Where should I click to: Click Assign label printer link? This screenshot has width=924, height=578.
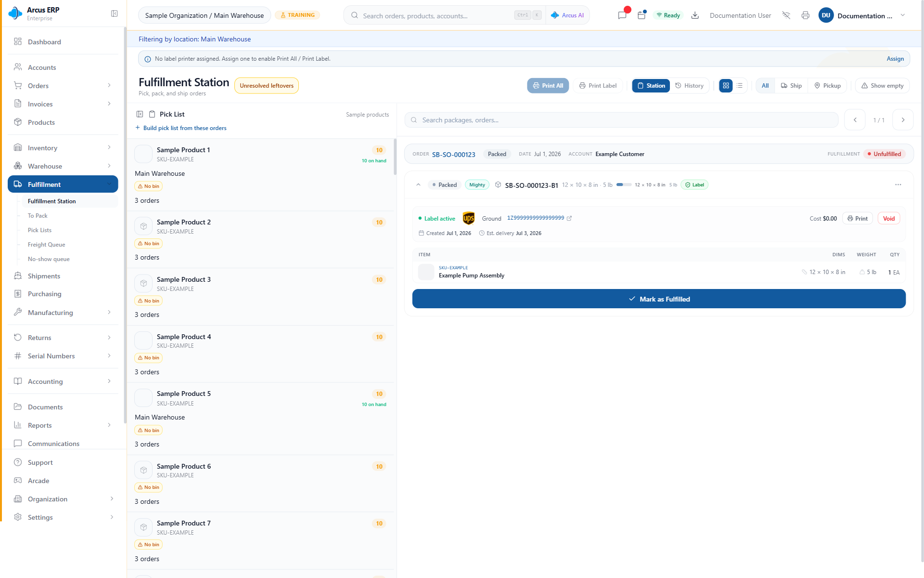pyautogui.click(x=895, y=59)
